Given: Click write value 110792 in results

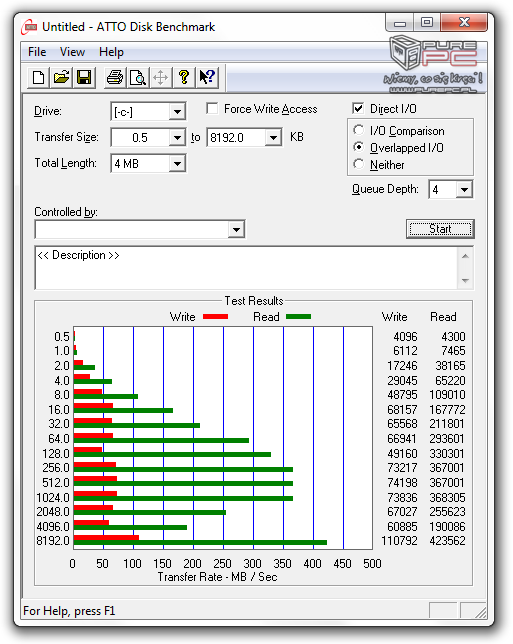Looking at the screenshot, I should pyautogui.click(x=399, y=540).
